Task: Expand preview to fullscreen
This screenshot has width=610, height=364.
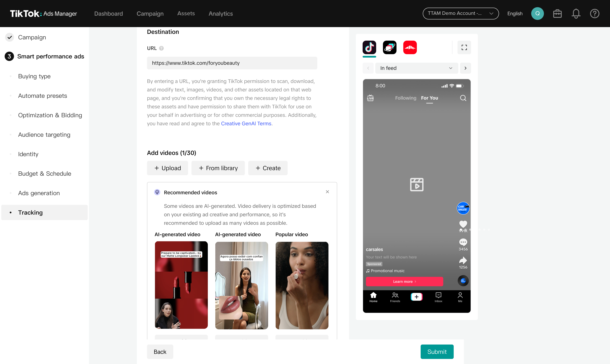Action: 464,47
